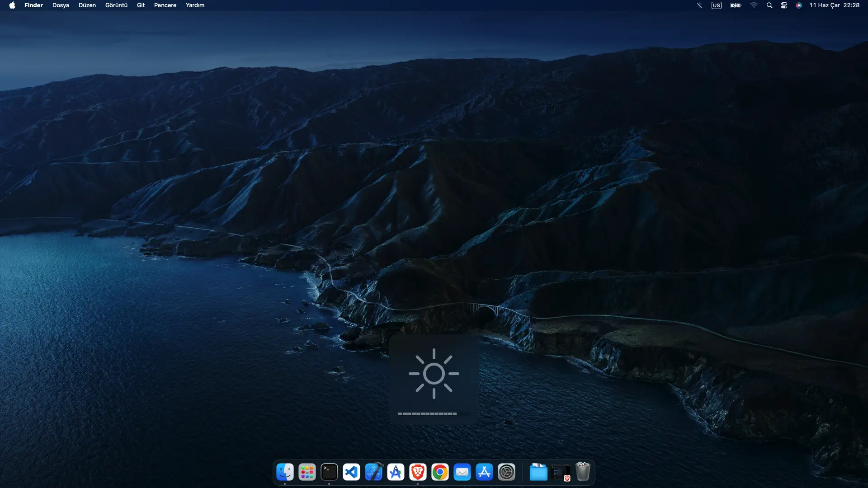868x488 pixels.
Task: Open Spotlight search magnifier
Action: click(769, 5)
